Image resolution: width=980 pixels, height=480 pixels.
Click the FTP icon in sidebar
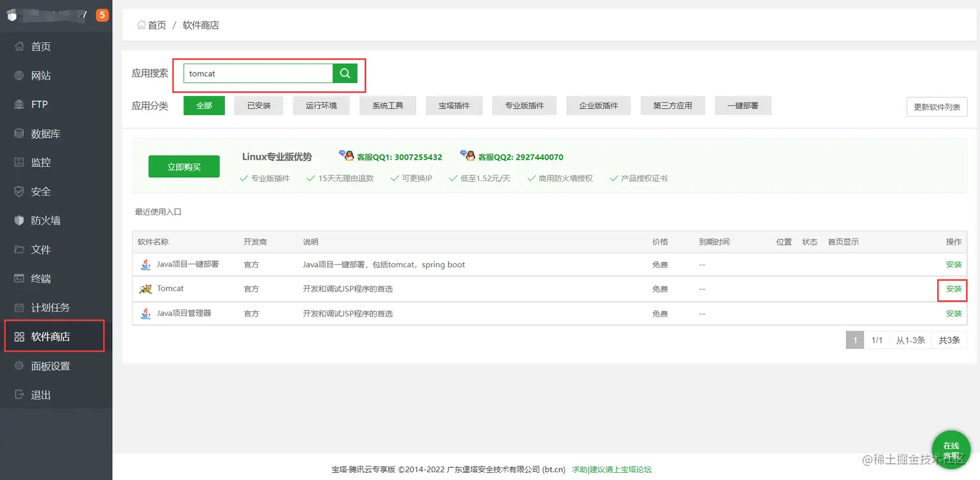(19, 104)
